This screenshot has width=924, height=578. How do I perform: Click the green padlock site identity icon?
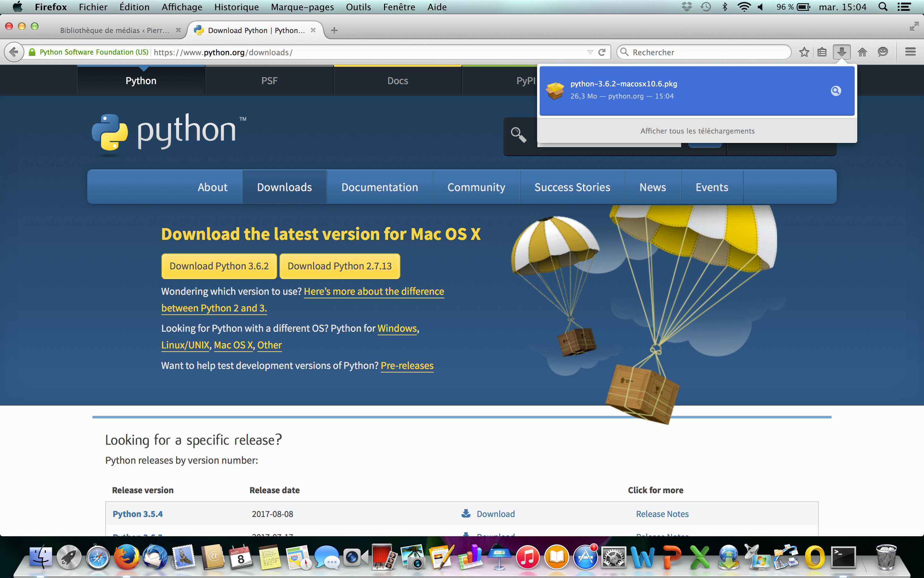[x=32, y=52]
